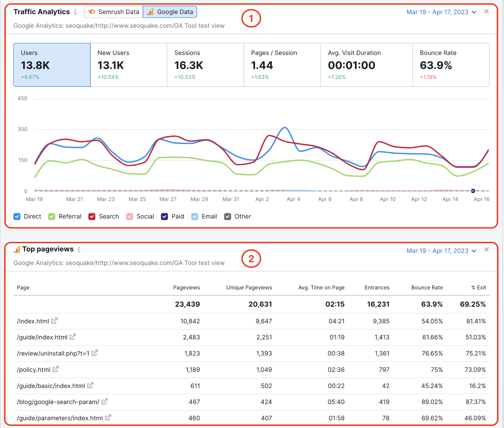Disable the Search series checkbox
This screenshot has height=428, width=504.
pos(92,217)
